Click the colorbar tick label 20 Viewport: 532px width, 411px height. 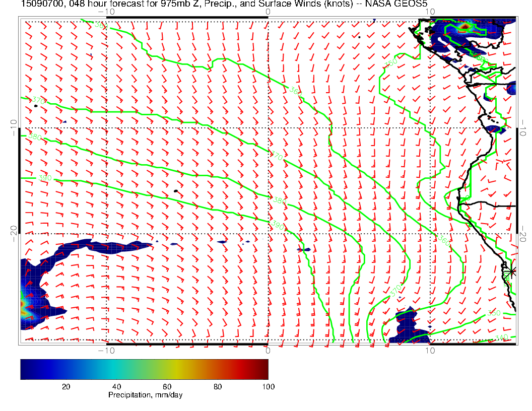coord(65,387)
